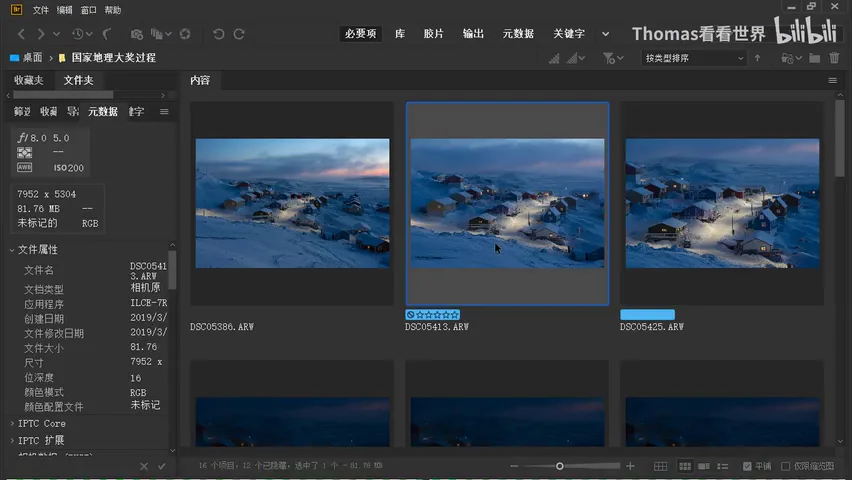Go back to previous folder

coord(21,34)
